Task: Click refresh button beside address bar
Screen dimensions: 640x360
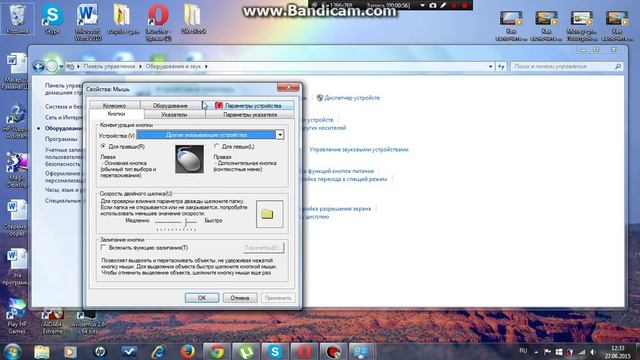Action: click(x=501, y=66)
